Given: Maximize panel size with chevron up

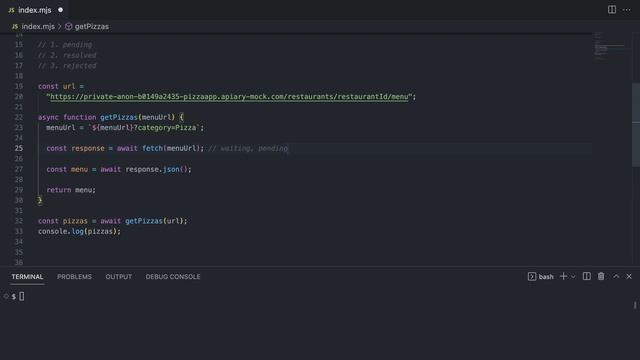Looking at the screenshot, I should [x=616, y=276].
